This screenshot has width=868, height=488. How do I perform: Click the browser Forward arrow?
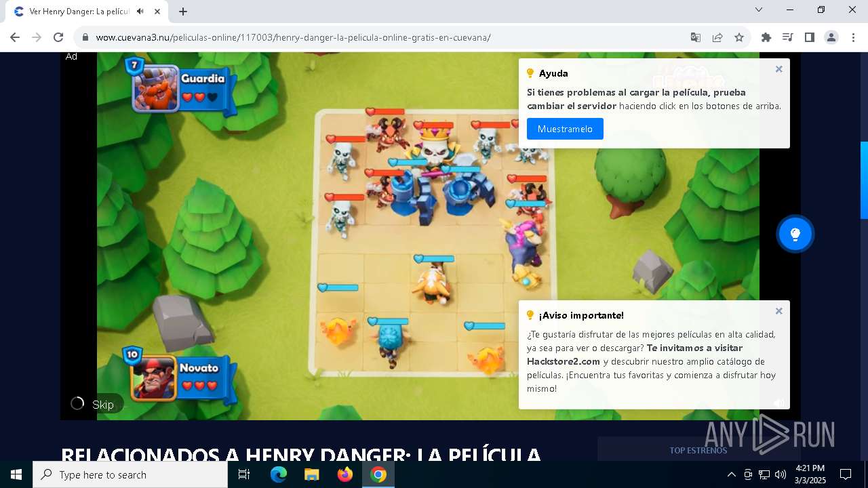tap(37, 37)
